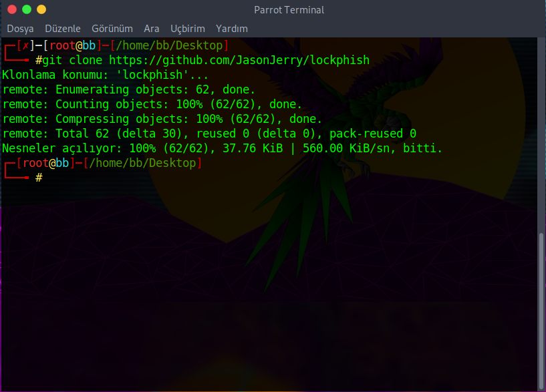Image resolution: width=546 pixels, height=392 pixels.
Task: Click the second '/home/bb/Desktop' prompt path
Action: tap(142, 163)
